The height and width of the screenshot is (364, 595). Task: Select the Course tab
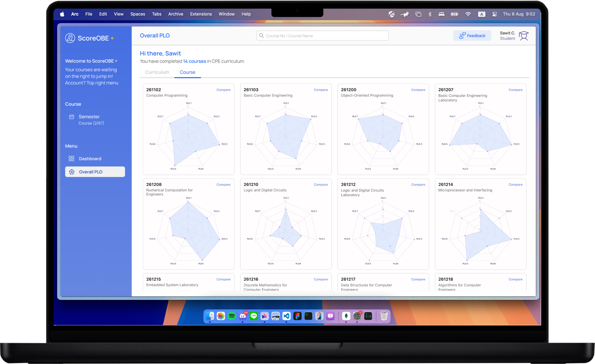click(x=188, y=72)
